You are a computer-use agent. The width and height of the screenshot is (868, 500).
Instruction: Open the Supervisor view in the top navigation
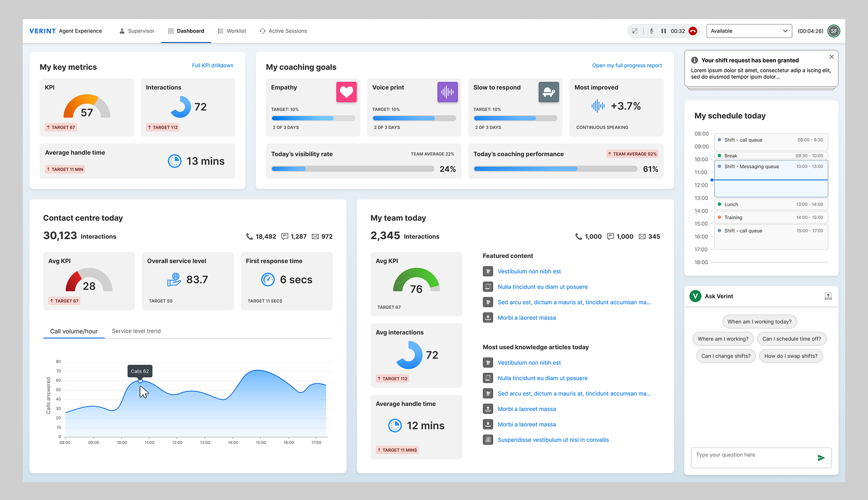(136, 31)
